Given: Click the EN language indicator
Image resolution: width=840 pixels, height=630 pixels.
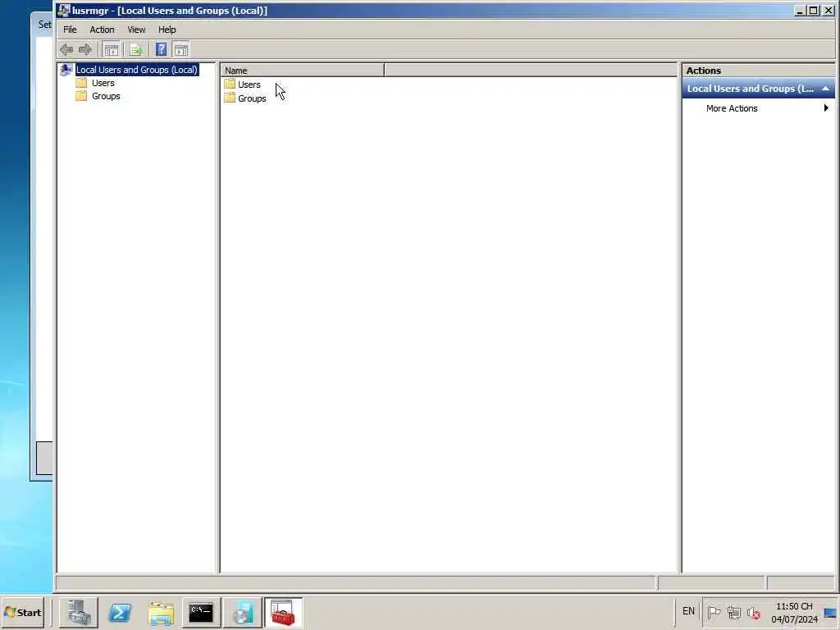Looking at the screenshot, I should click(688, 611).
